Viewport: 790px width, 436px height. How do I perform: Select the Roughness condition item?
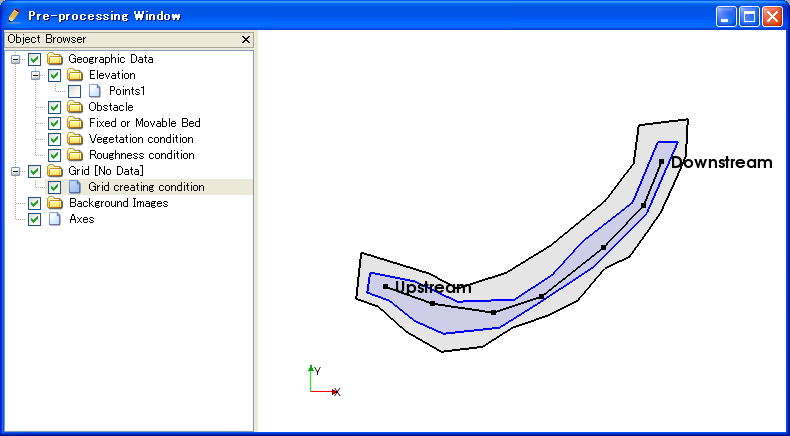pyautogui.click(x=142, y=155)
